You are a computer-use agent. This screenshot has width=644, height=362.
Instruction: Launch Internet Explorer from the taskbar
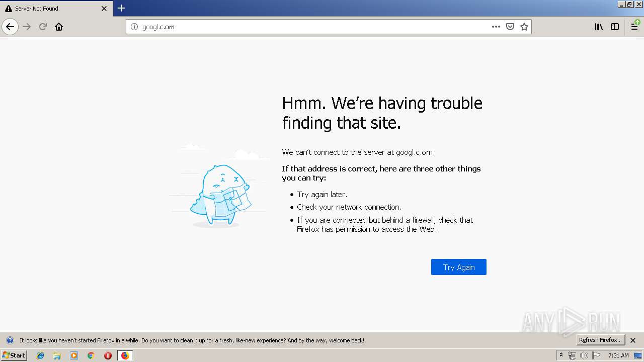coord(40,355)
